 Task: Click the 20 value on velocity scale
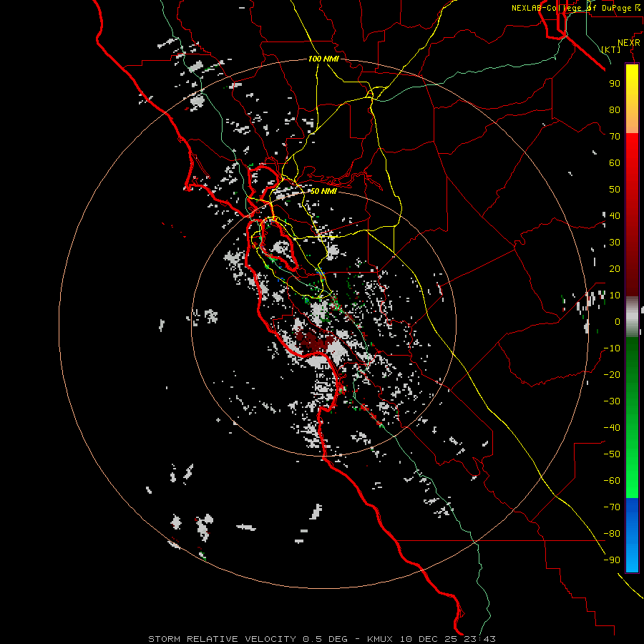pos(615,269)
